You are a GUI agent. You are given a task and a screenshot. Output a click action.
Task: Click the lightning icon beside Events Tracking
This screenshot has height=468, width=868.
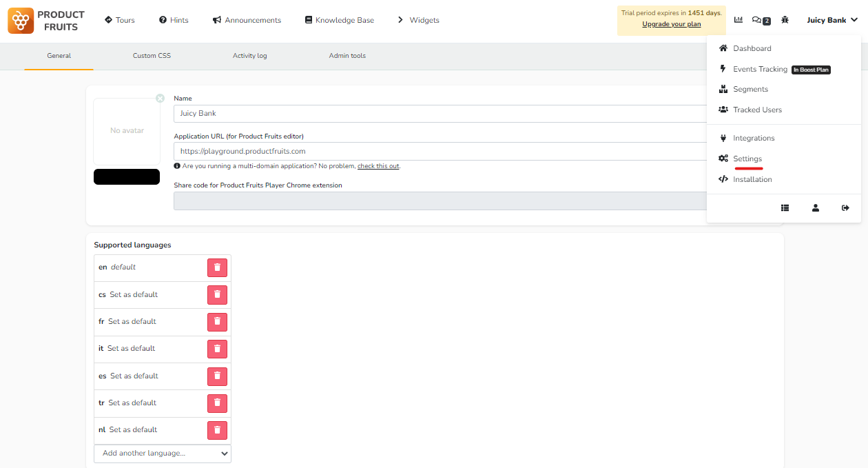point(723,69)
